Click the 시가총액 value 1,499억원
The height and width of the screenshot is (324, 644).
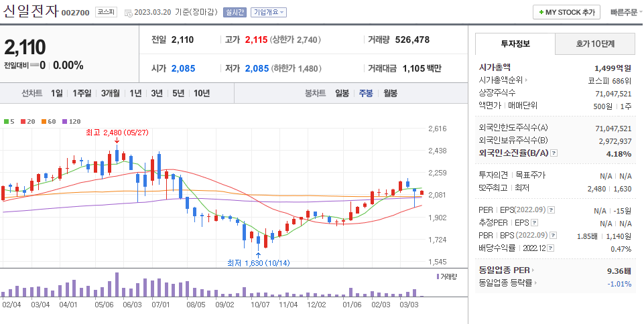[613, 68]
